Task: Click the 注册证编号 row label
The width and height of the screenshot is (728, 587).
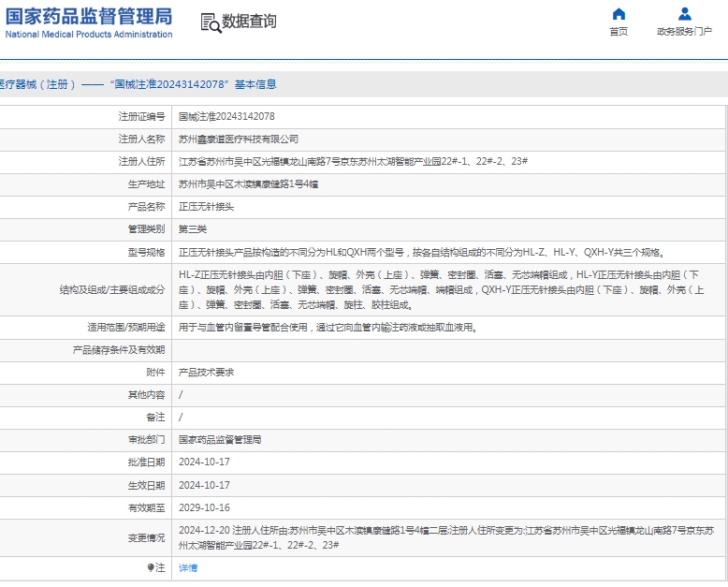Action: tap(141, 117)
